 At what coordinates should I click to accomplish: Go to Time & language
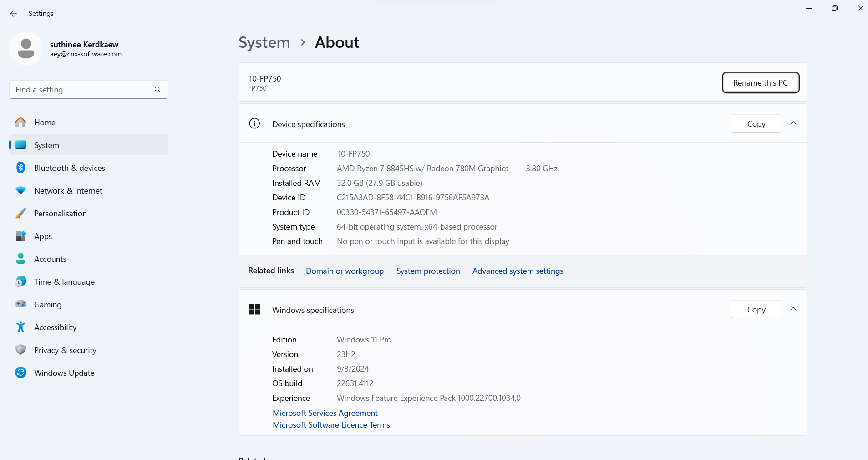tap(89, 281)
